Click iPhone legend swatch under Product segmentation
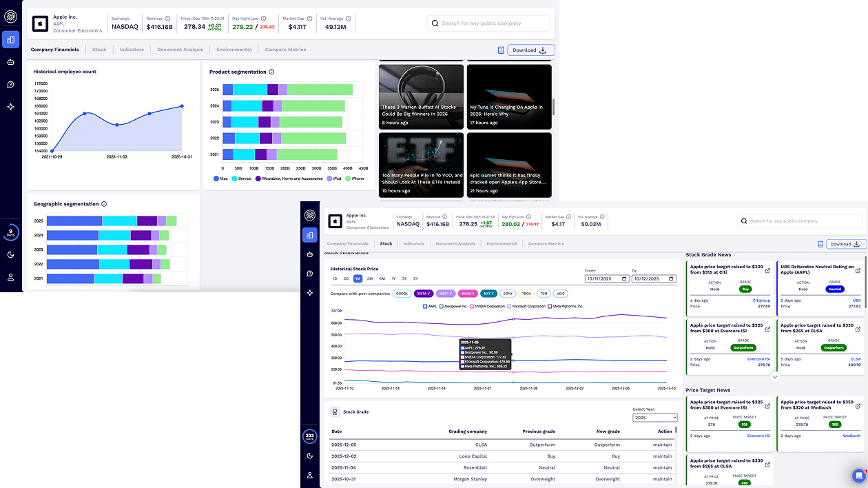This screenshot has width=868, height=488. coord(348,179)
